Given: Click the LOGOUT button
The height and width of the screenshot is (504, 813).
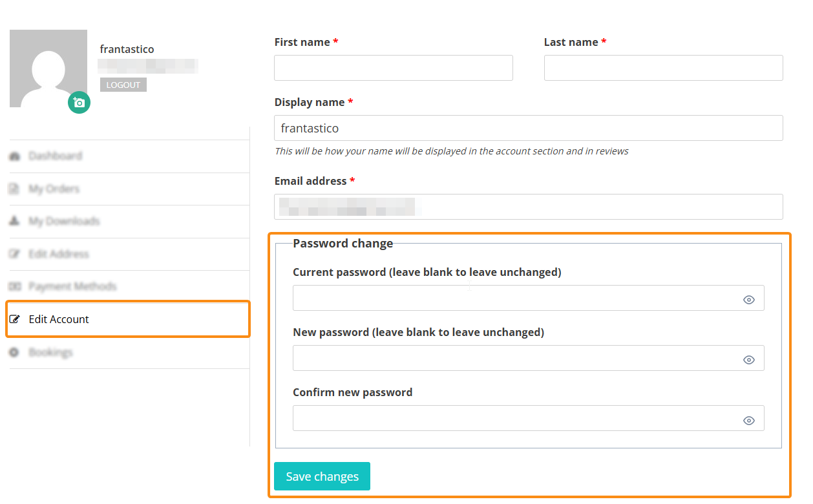Looking at the screenshot, I should point(123,85).
